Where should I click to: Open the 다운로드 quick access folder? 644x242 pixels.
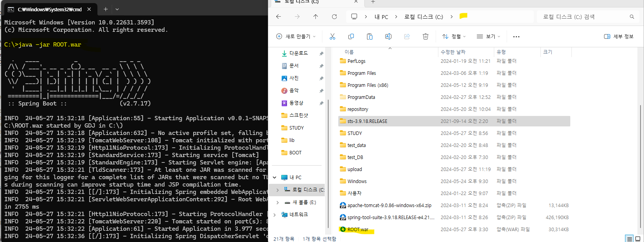[298, 53]
